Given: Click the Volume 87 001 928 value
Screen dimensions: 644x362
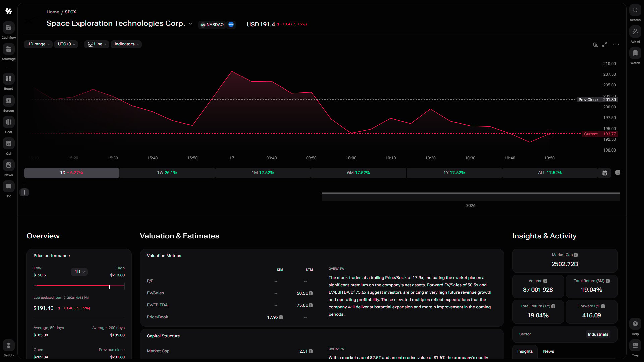Looking at the screenshot, I should point(538,290).
